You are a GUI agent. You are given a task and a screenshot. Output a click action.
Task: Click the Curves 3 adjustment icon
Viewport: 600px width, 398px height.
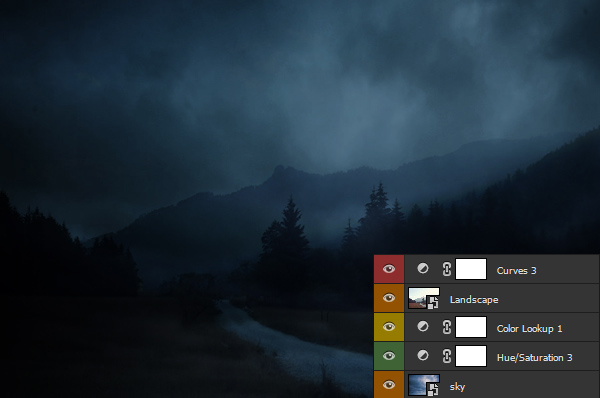(423, 269)
